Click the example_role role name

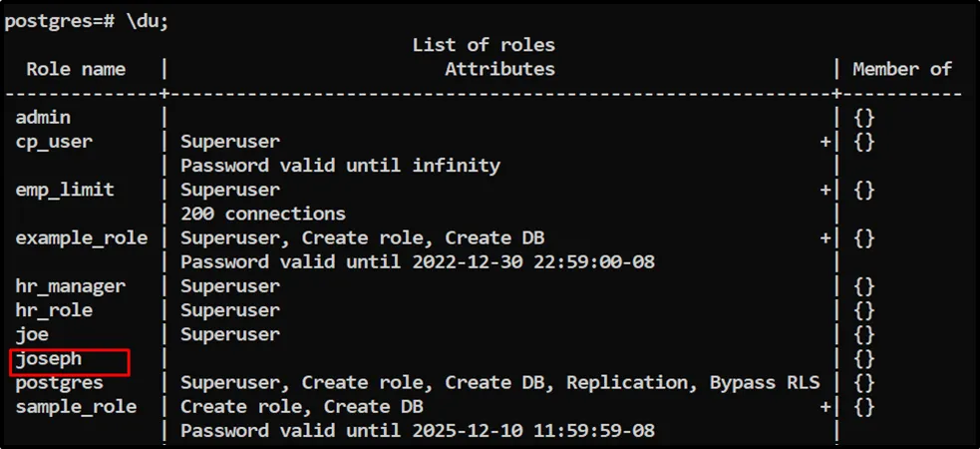coord(81,238)
